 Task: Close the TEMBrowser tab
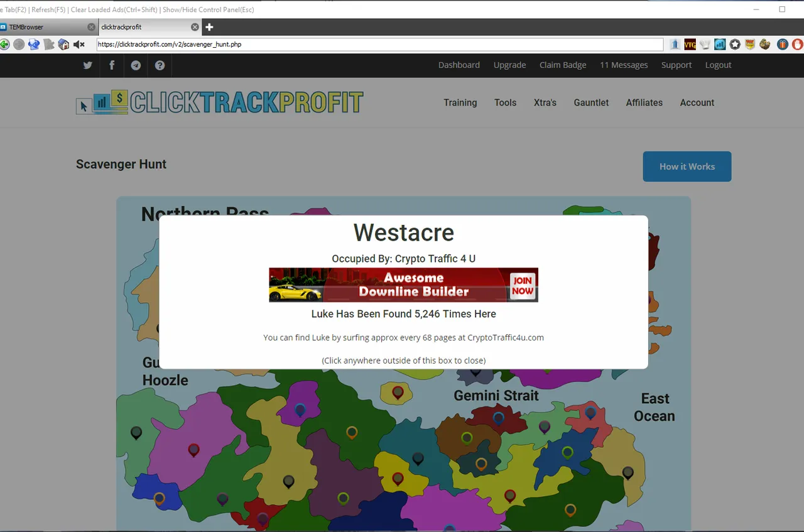point(91,27)
